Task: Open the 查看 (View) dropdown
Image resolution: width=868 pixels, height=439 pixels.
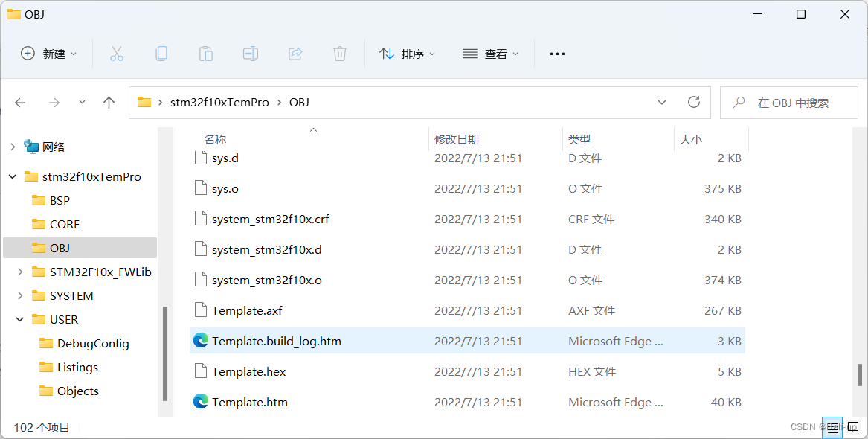Action: (490, 53)
